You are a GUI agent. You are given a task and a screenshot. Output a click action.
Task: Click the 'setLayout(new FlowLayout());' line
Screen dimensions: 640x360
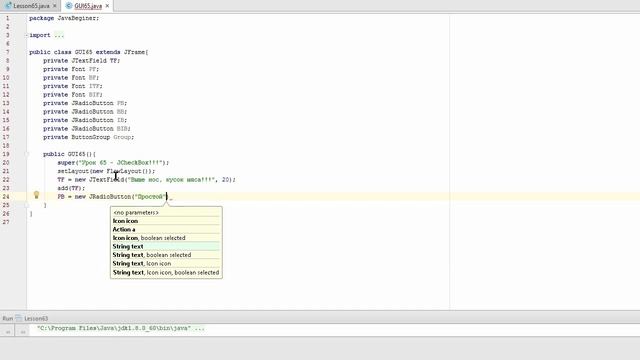[106, 171]
